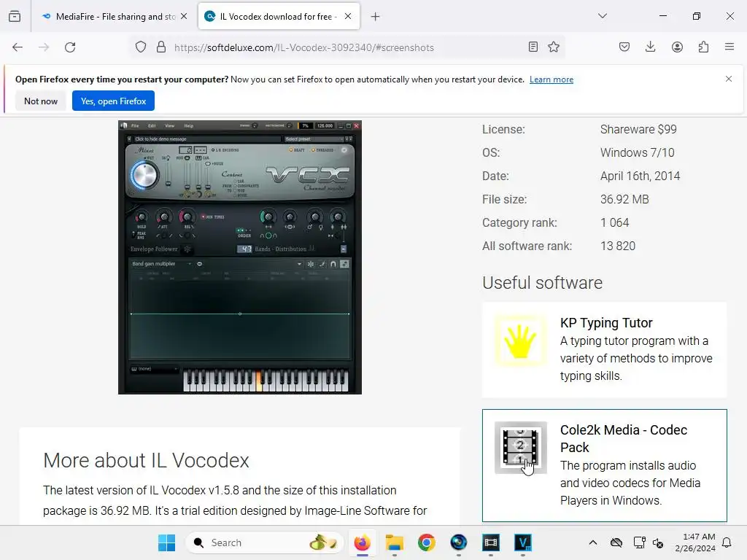Open the notifications bell icon
The image size is (747, 560).
pos(727,542)
